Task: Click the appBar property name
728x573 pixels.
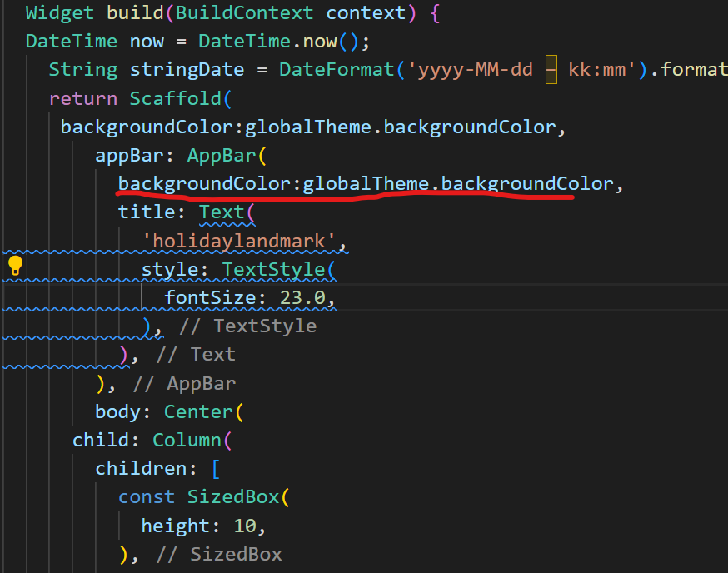Action: pyautogui.click(x=135, y=155)
